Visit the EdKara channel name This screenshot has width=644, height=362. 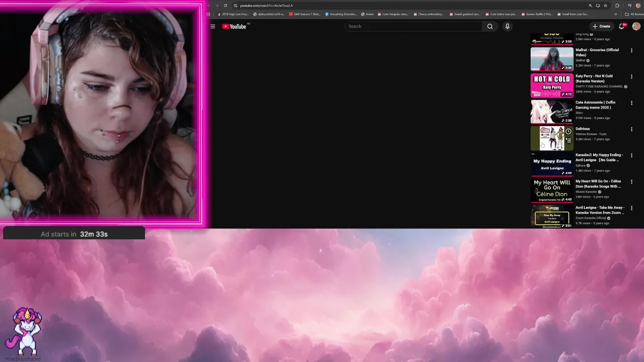point(580,165)
